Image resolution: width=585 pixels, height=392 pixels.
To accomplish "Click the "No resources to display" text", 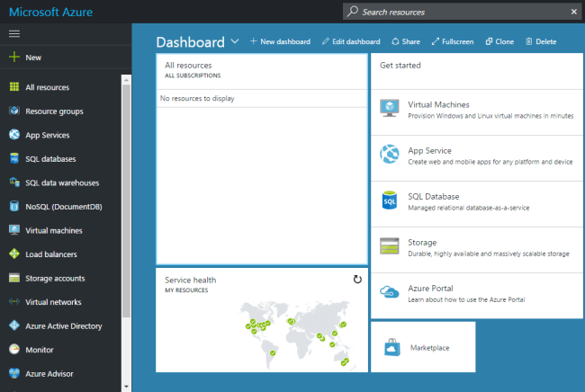I will (197, 98).
